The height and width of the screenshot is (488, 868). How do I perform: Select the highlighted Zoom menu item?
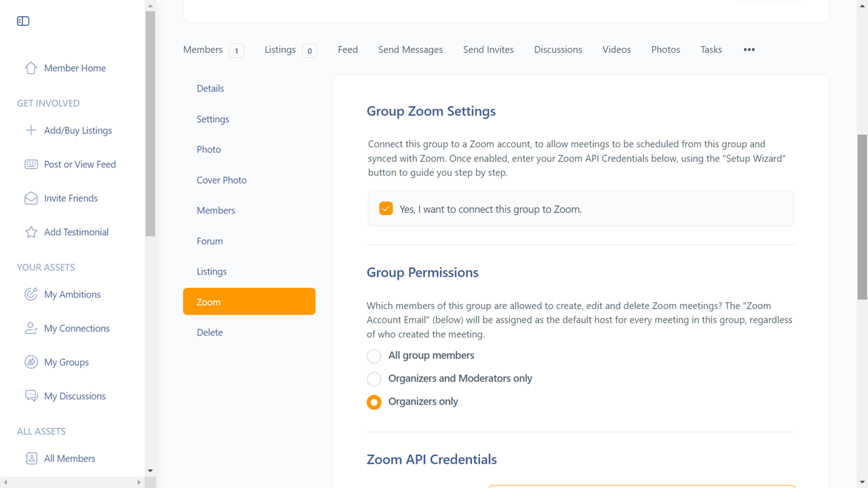point(249,302)
